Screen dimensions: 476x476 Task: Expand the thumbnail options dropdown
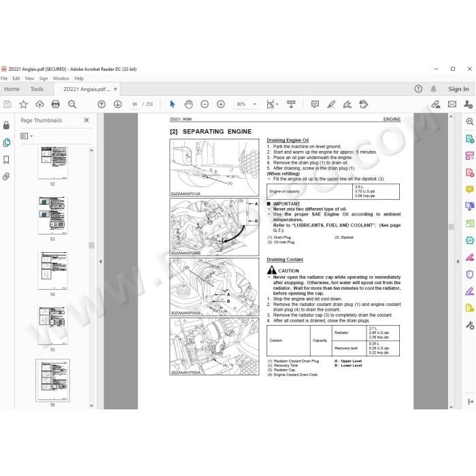(27, 136)
